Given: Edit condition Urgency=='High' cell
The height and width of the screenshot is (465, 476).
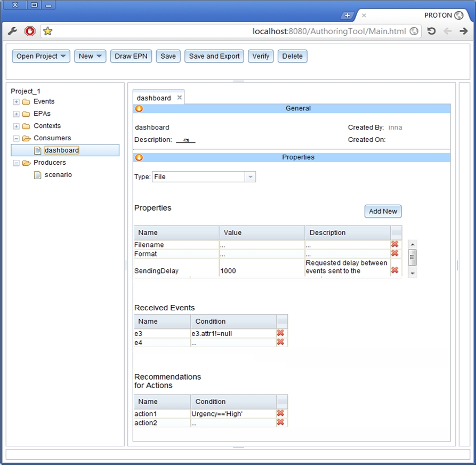Looking at the screenshot, I should tap(233, 414).
